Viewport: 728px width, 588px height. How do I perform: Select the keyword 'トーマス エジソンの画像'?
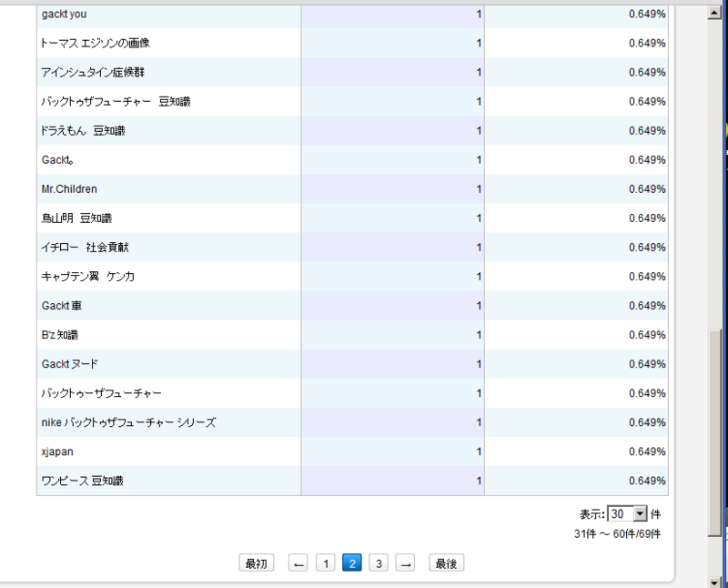click(96, 43)
